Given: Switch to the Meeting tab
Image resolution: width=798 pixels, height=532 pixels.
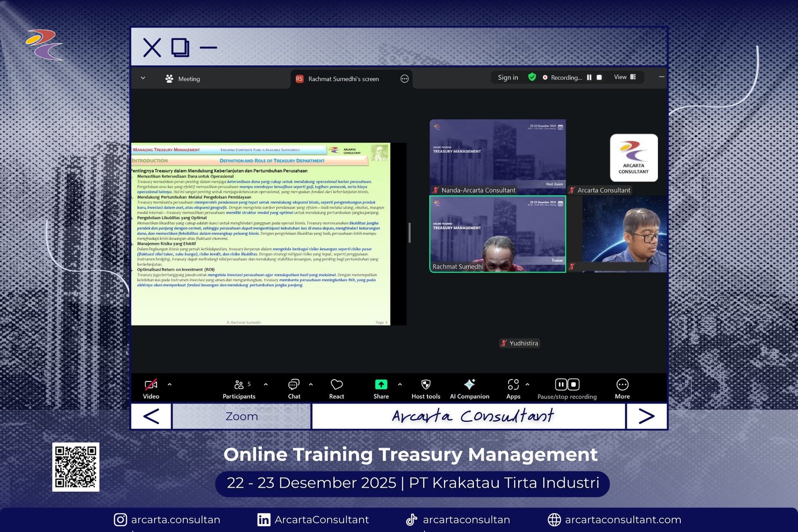Looking at the screenshot, I should (x=183, y=79).
